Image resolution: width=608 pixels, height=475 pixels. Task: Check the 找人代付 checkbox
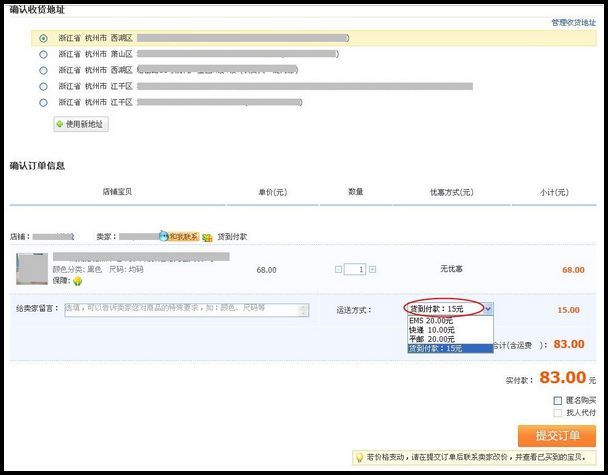(x=558, y=413)
